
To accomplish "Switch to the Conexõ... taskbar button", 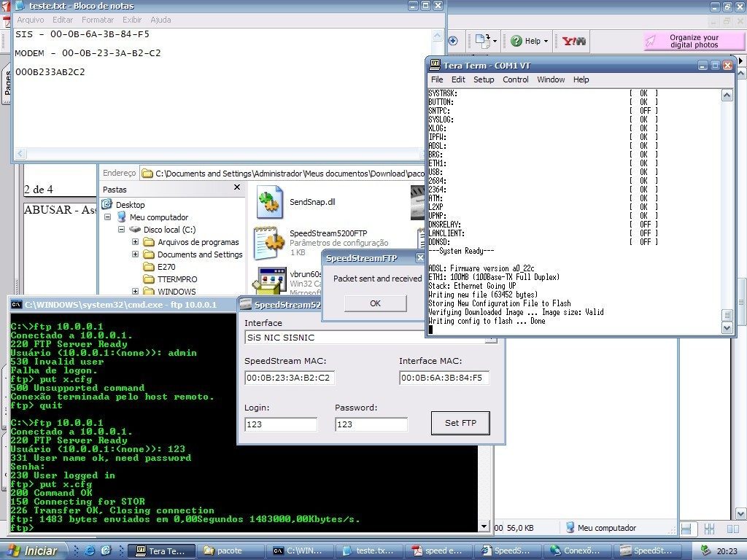I will pyautogui.click(x=578, y=551).
